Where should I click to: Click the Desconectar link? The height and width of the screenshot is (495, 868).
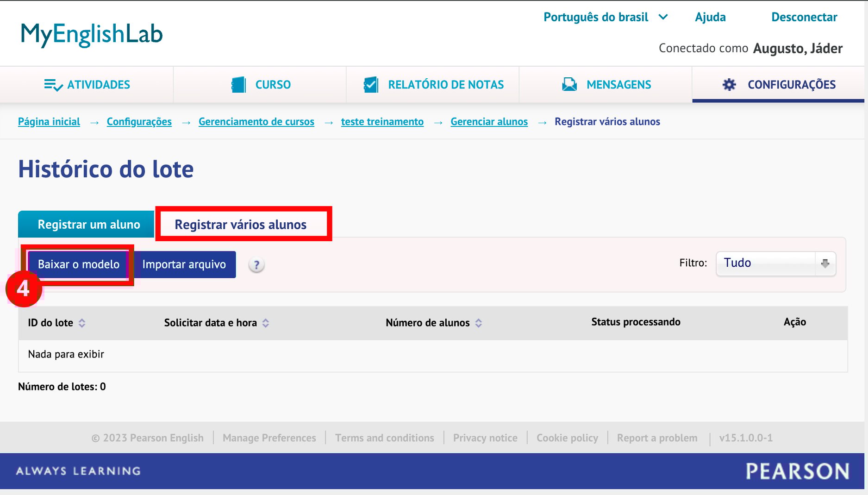pyautogui.click(x=804, y=17)
